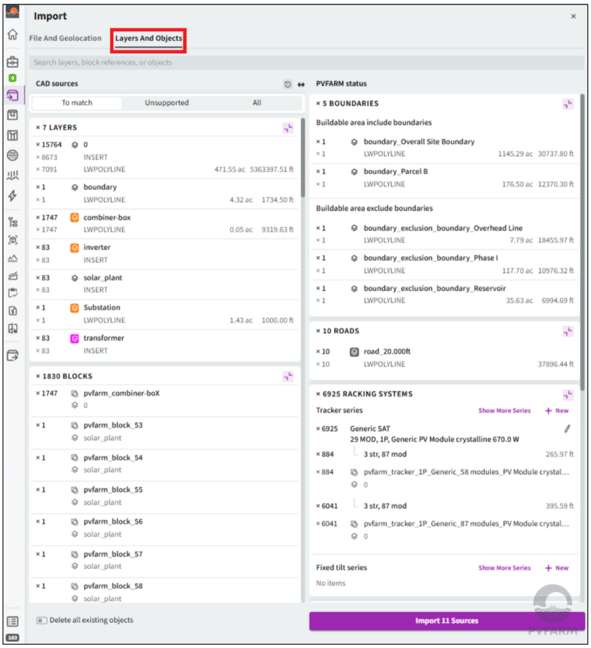Click Show More Series for Fixed tilt series

click(504, 568)
